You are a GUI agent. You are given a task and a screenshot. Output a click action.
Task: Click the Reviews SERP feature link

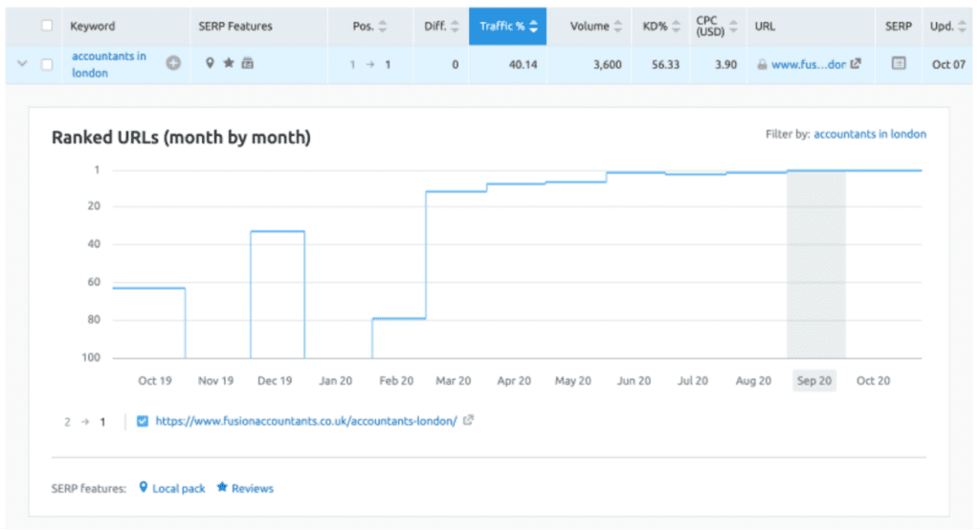pos(253,489)
